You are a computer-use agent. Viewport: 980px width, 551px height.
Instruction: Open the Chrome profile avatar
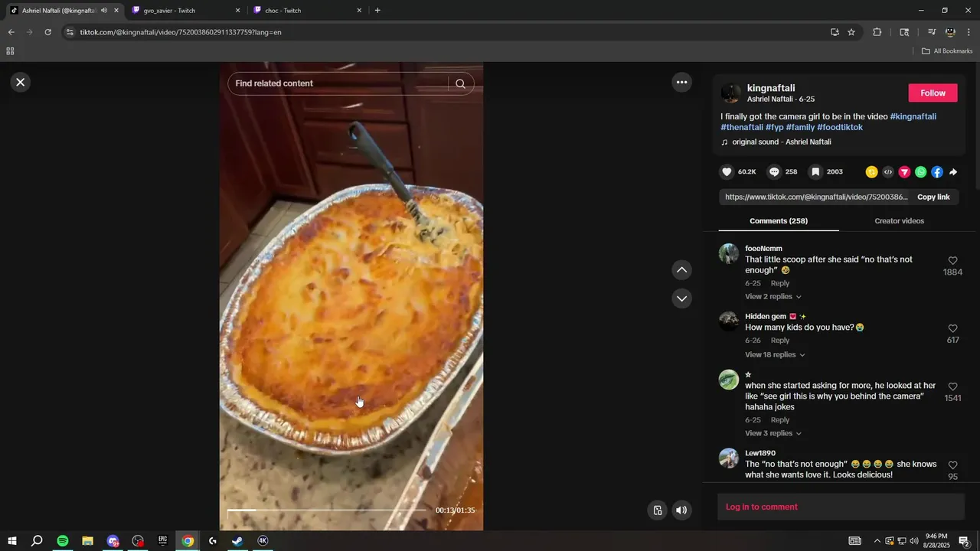tap(950, 32)
